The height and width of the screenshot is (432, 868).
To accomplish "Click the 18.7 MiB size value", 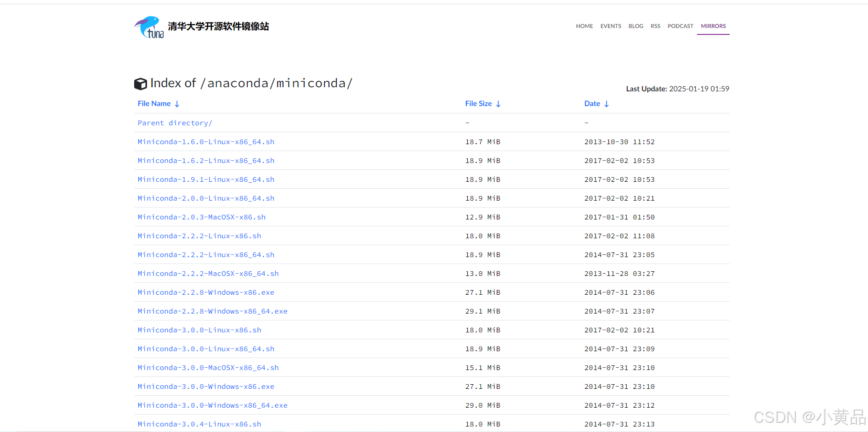I will [482, 142].
